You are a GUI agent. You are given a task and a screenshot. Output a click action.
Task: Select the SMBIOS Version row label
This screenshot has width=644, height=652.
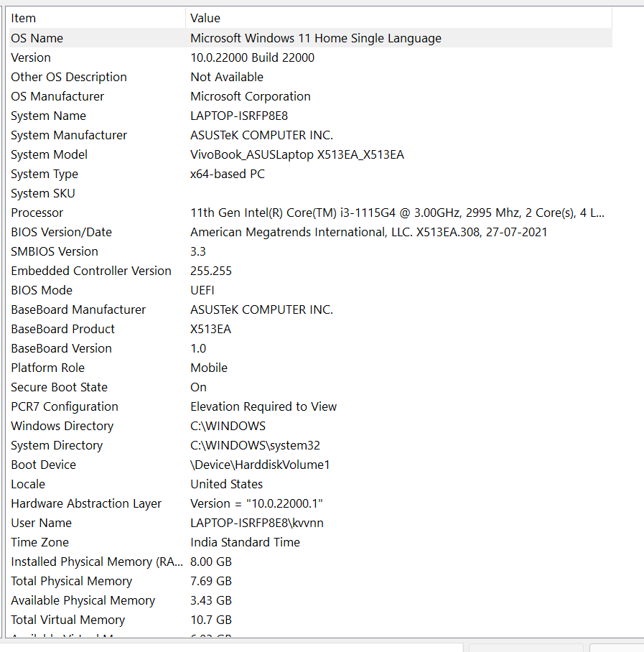point(55,251)
